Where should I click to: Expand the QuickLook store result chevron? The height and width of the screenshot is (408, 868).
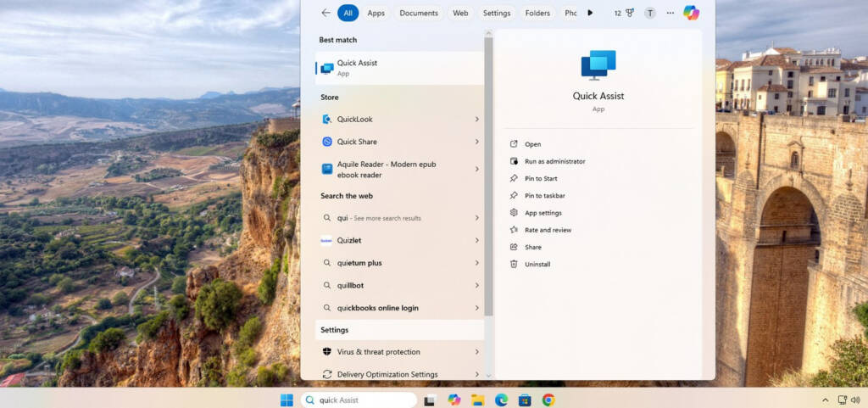[476, 120]
